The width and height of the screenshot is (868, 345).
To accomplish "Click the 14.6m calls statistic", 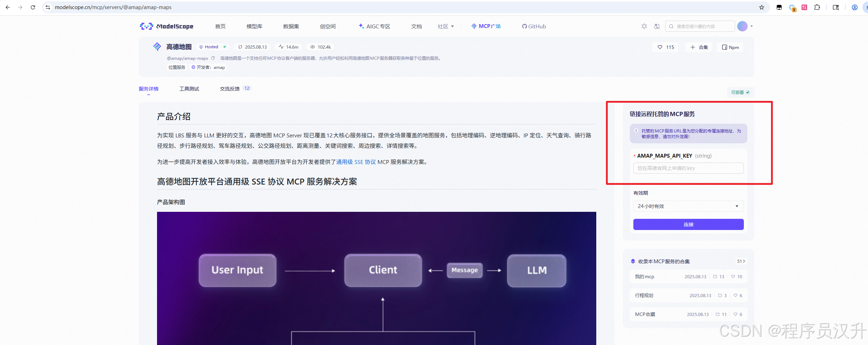I will (x=289, y=47).
